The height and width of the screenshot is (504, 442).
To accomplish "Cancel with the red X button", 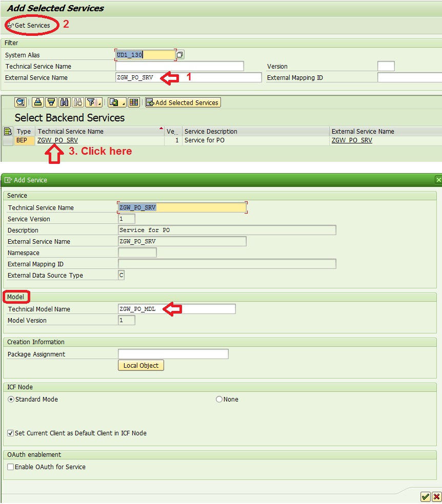I will pos(436,497).
